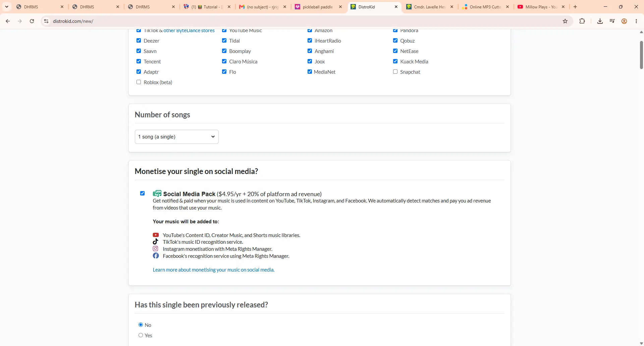Open the tab search dropdown arrow
The image size is (644, 346).
(7, 7)
